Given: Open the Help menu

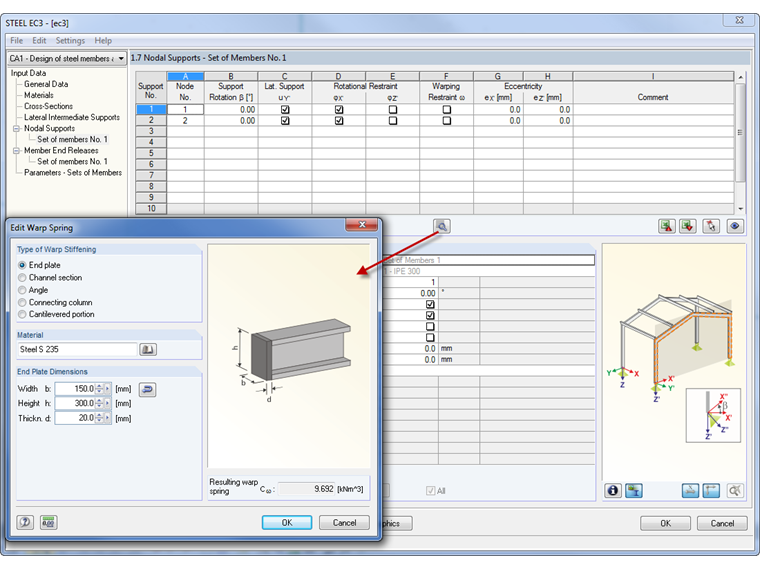Looking at the screenshot, I should [103, 41].
